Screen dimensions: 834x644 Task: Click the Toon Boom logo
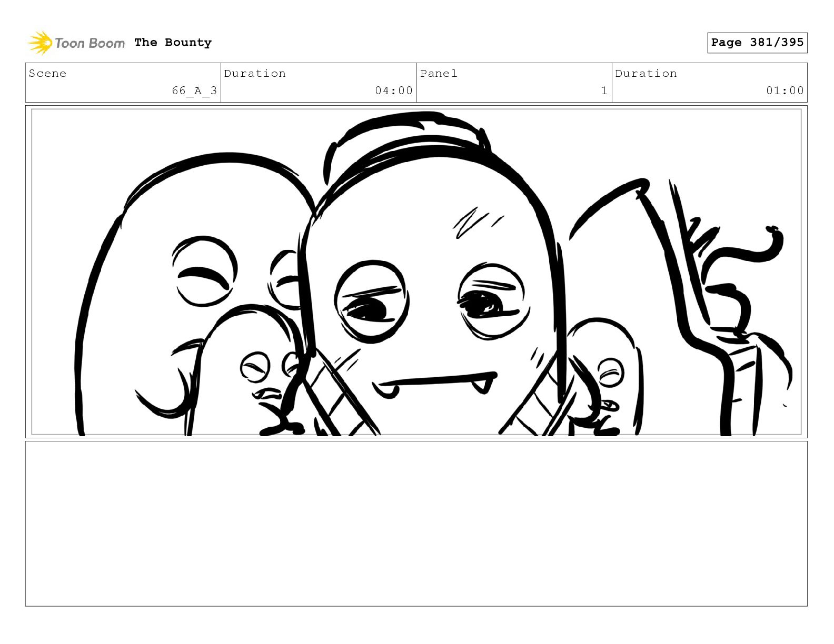76,43
